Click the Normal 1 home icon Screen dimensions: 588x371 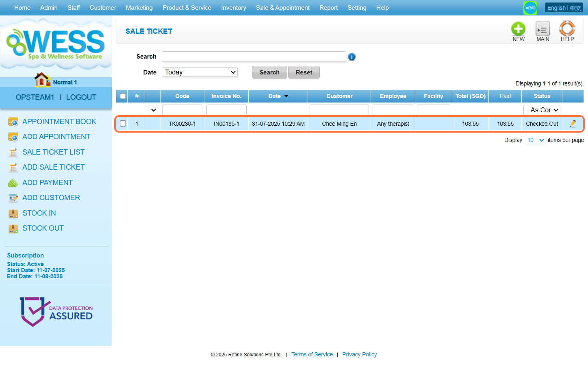pyautogui.click(x=42, y=80)
